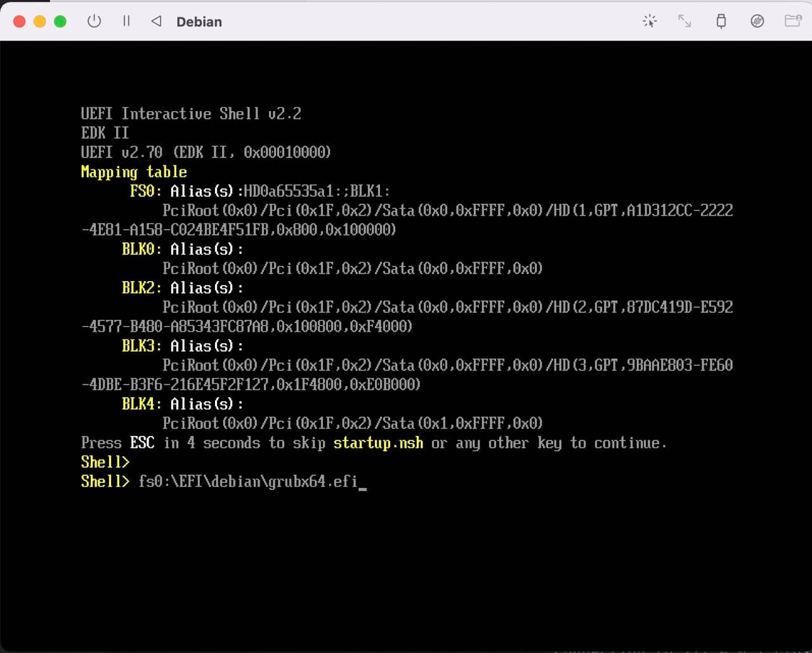
Task: Click the 'BLK4:' mapping label
Action: point(142,404)
